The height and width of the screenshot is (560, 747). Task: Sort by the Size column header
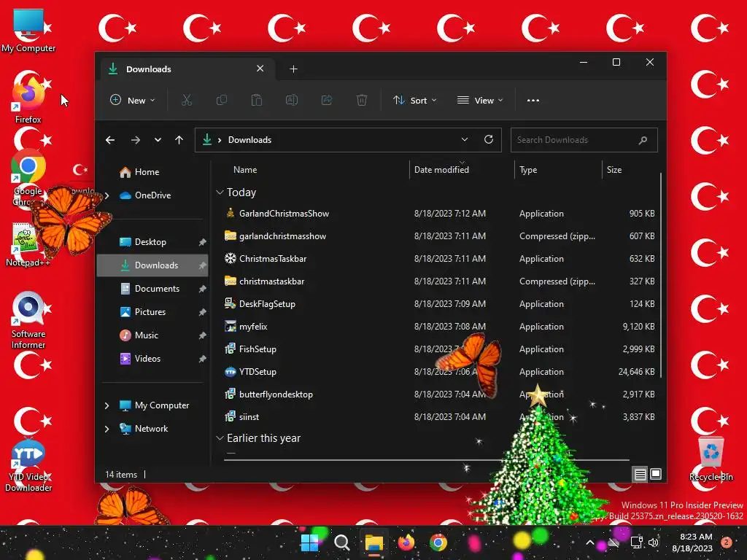(x=614, y=170)
